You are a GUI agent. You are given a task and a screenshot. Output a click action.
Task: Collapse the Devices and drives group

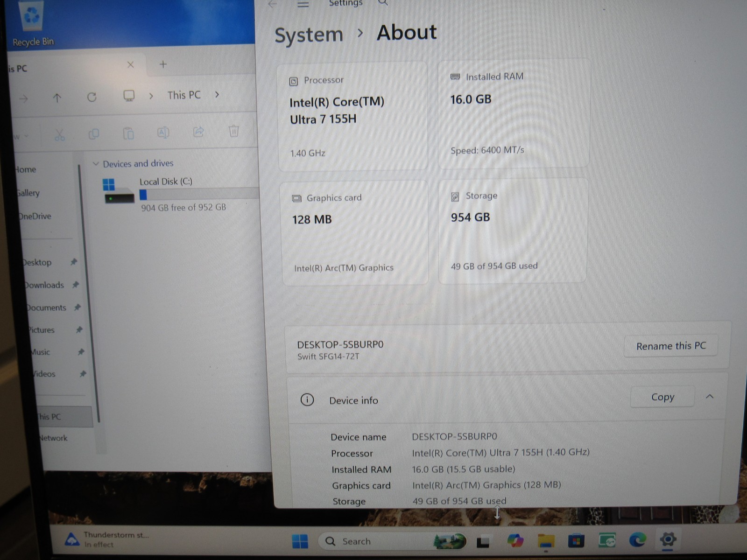pyautogui.click(x=96, y=164)
